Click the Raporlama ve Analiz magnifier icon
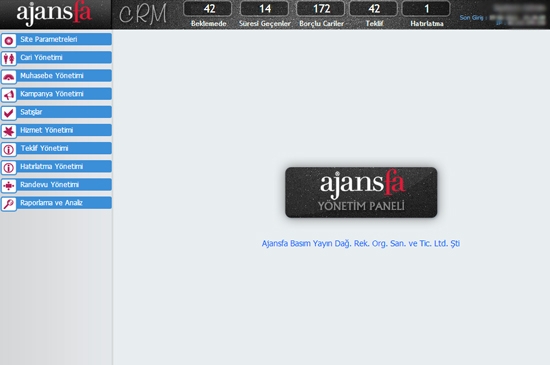This screenshot has width=550, height=365. [x=9, y=204]
